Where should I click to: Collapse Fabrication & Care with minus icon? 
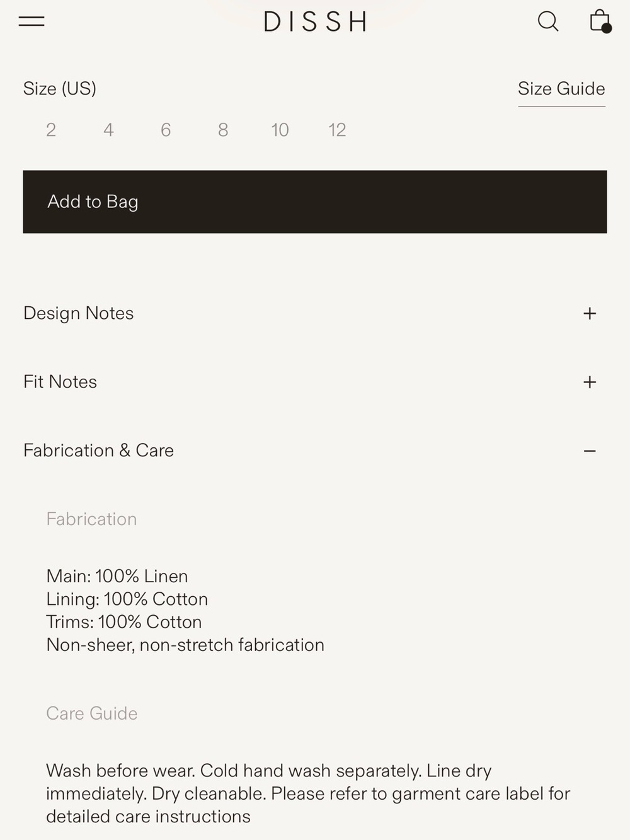(590, 451)
